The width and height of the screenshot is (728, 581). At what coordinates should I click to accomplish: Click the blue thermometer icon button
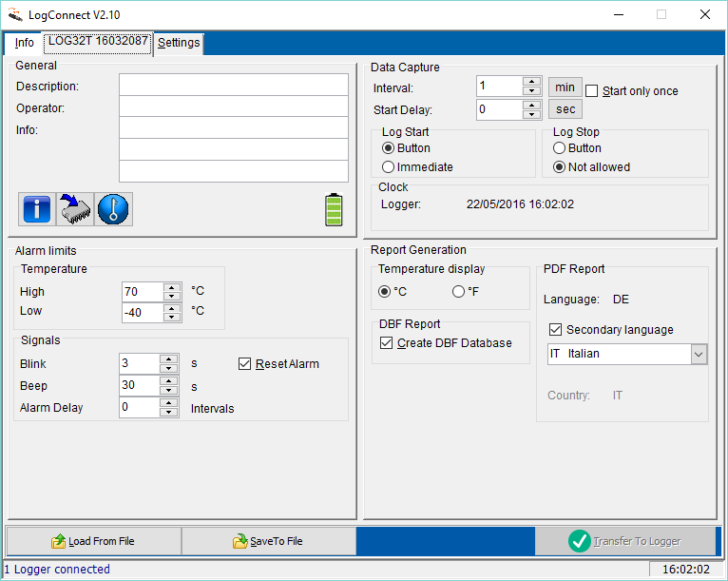(x=114, y=209)
